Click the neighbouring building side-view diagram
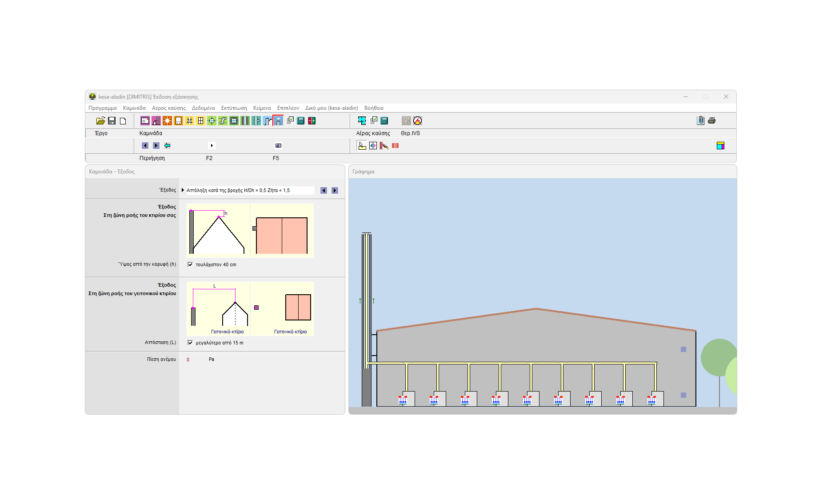823x504 pixels. click(x=218, y=309)
